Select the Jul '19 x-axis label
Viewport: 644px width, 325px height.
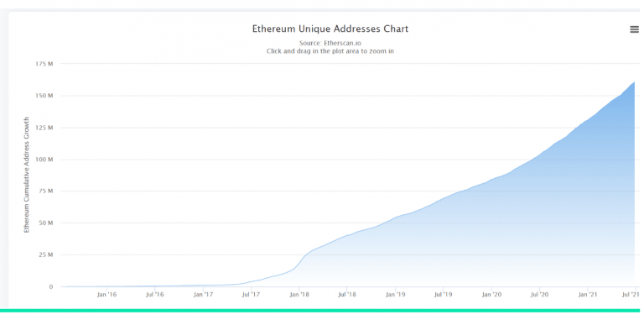[x=443, y=295]
